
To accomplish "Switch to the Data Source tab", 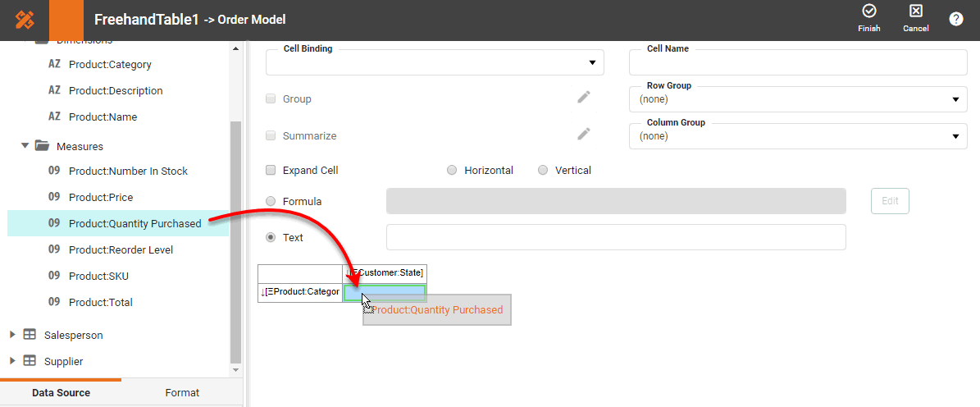I will pos(61,392).
